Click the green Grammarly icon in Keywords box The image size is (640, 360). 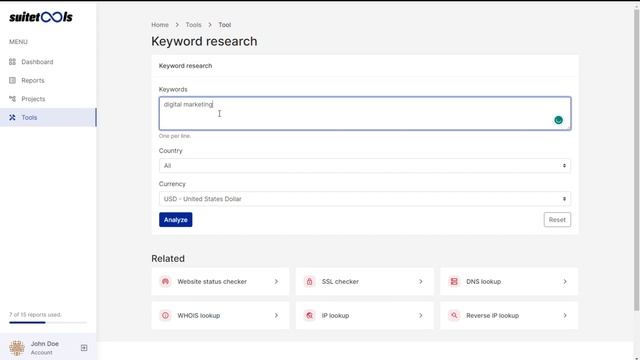pos(558,120)
